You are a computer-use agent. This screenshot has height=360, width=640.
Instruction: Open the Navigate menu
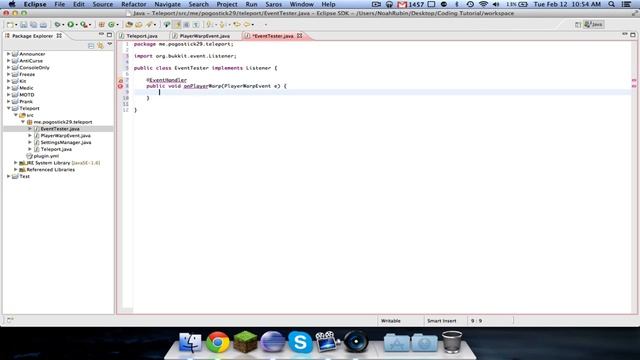[x=167, y=4]
